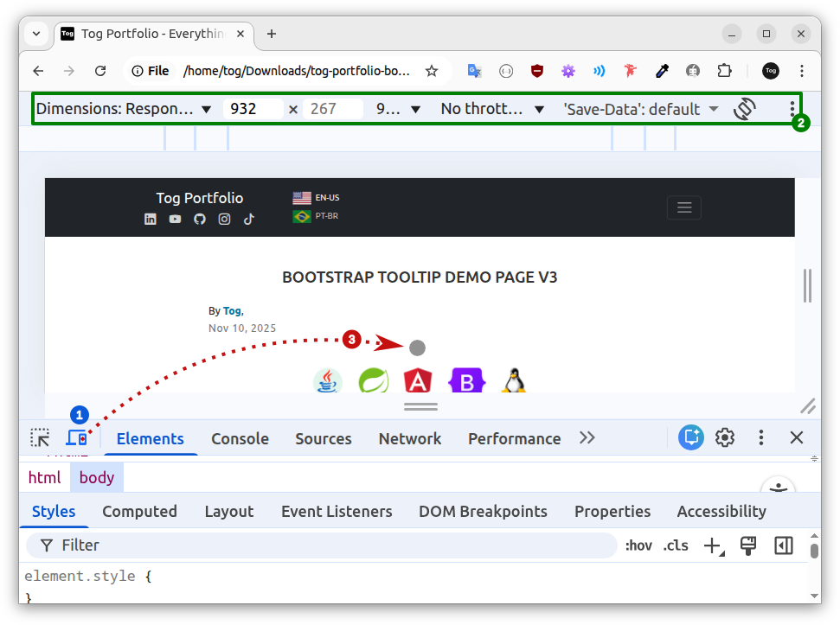The image size is (840, 625).
Task: Click the Angular logo icon
Action: click(x=418, y=380)
